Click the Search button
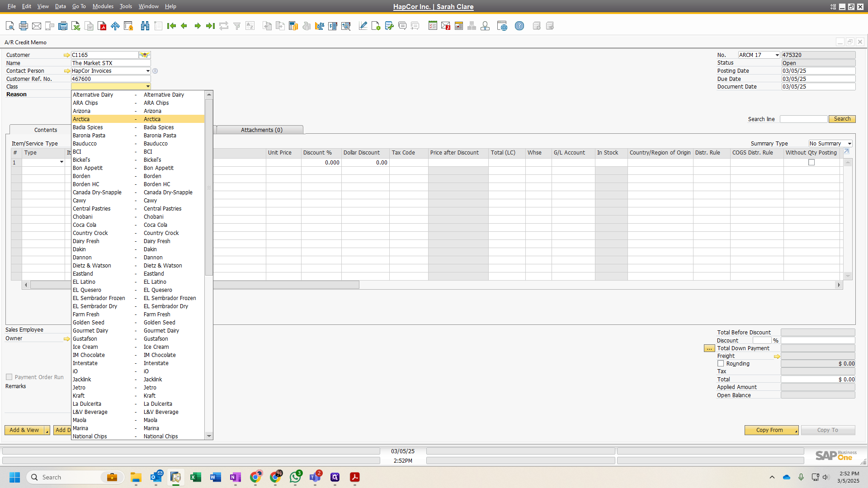This screenshot has width=868, height=488. pos(842,119)
